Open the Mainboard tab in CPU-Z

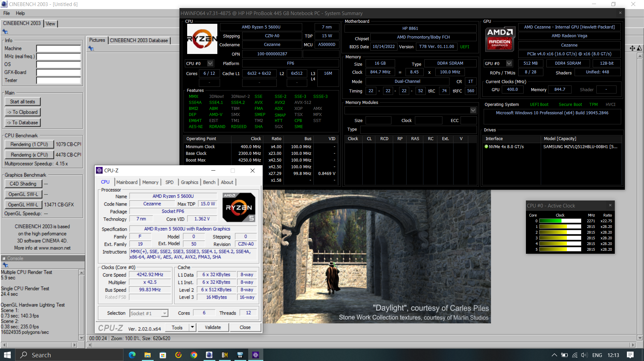pos(127,182)
